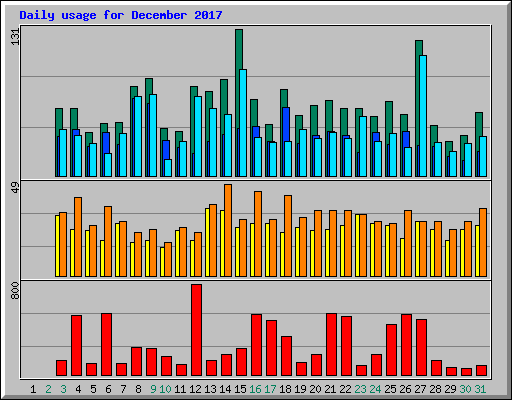Click the green bar for day 31
This screenshot has height=400, width=512.
tap(479, 124)
